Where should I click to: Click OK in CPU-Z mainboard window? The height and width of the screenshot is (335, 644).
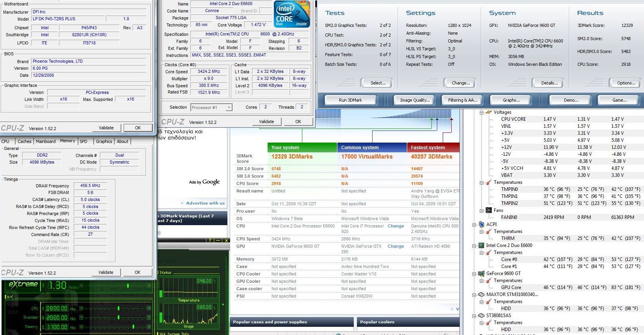point(138,128)
